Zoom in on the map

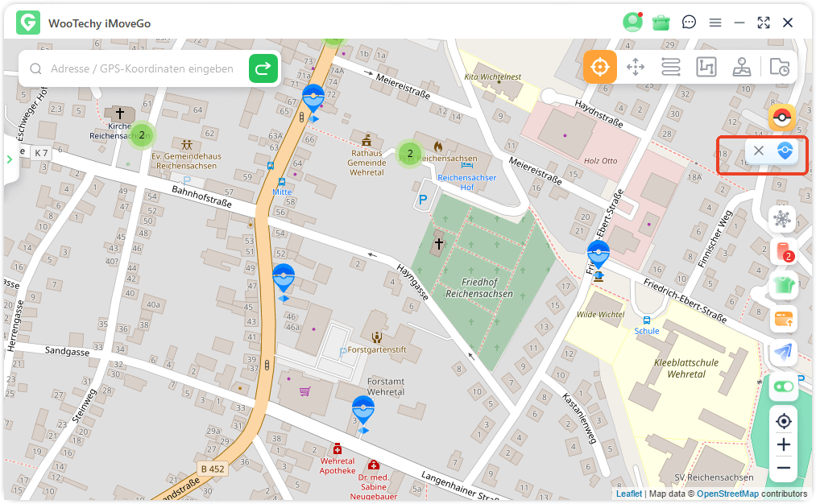[x=783, y=444]
